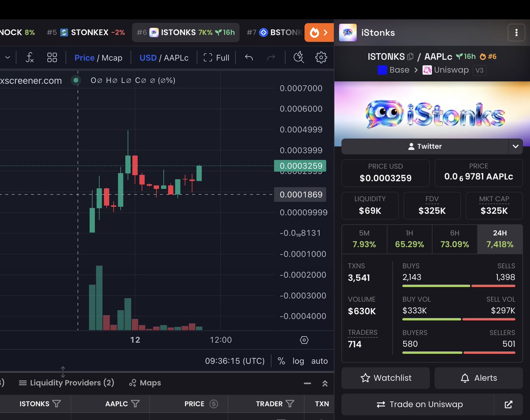Filter the ISTONKS column
530x420 pixels.
click(57, 404)
